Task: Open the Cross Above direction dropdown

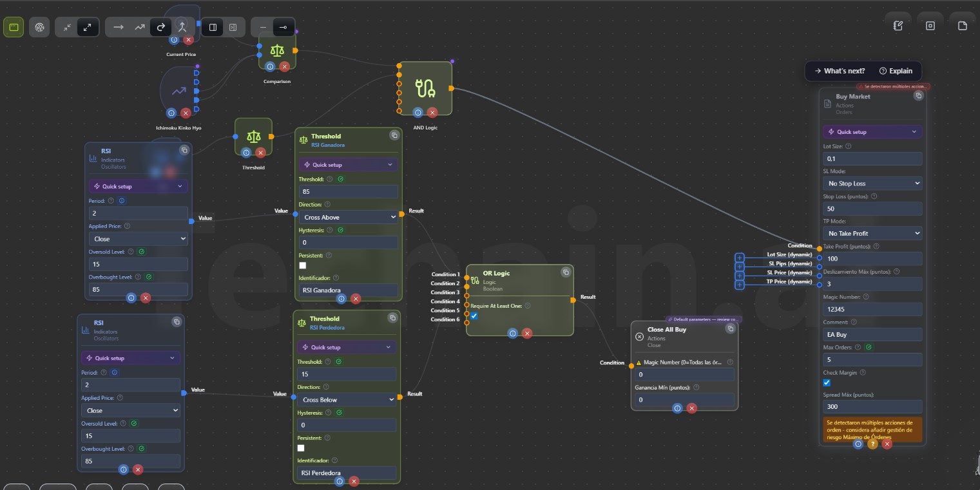Action: [349, 218]
